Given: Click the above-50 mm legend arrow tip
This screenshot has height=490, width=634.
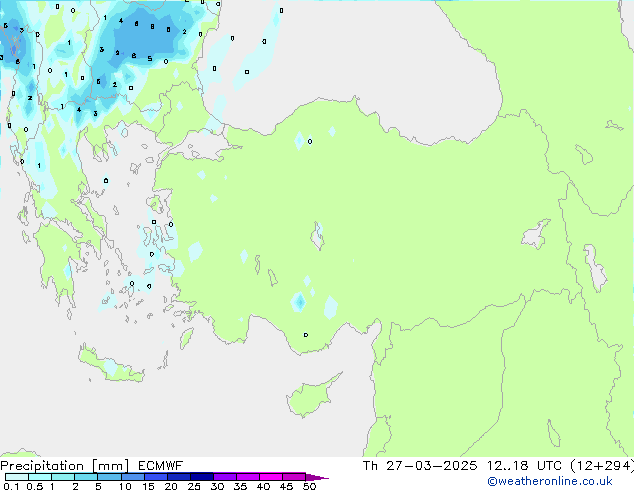Looking at the screenshot, I should [x=317, y=477].
